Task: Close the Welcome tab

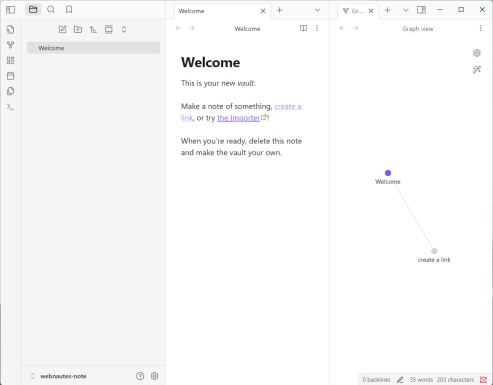Action: tap(263, 11)
